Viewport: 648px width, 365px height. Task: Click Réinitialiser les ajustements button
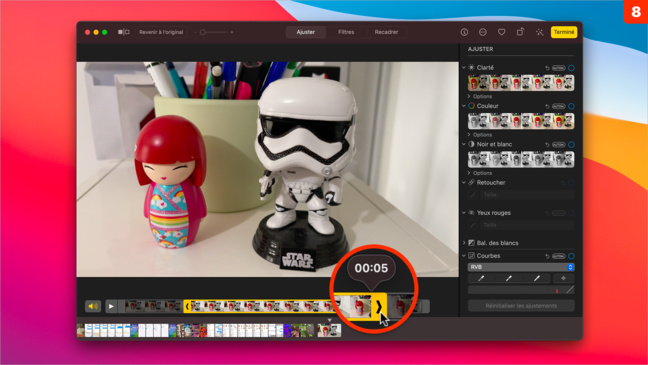click(x=521, y=306)
